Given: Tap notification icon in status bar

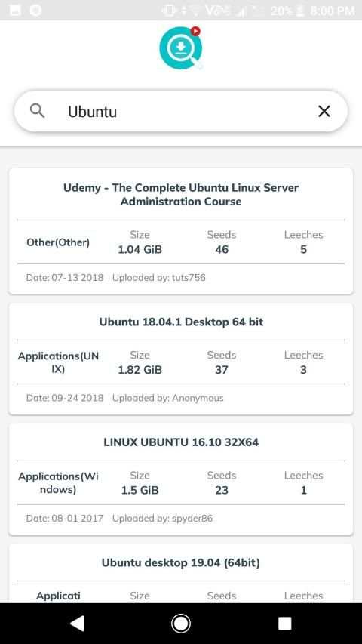Looking at the screenshot, I should pyautogui.click(x=15, y=11).
